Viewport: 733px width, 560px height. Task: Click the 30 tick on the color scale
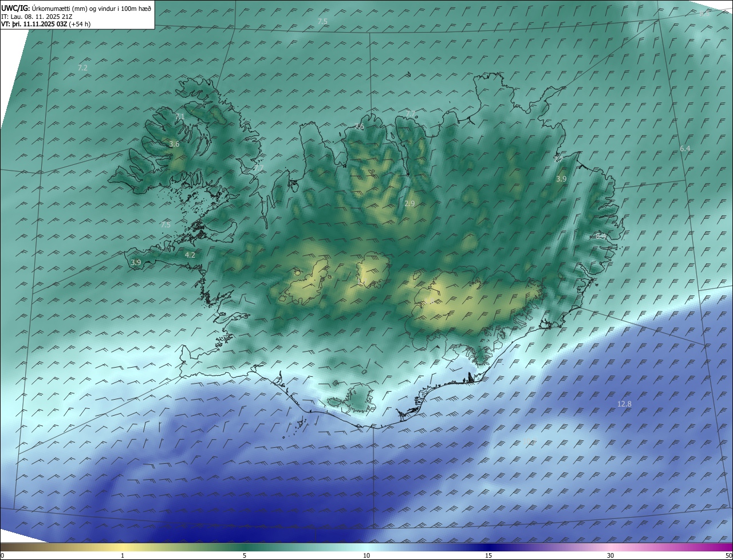click(610, 555)
